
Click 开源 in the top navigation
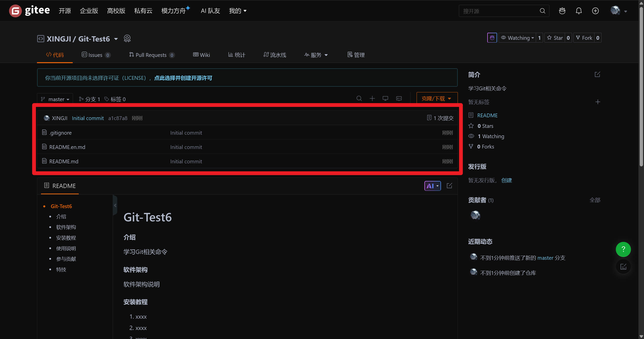tap(65, 11)
